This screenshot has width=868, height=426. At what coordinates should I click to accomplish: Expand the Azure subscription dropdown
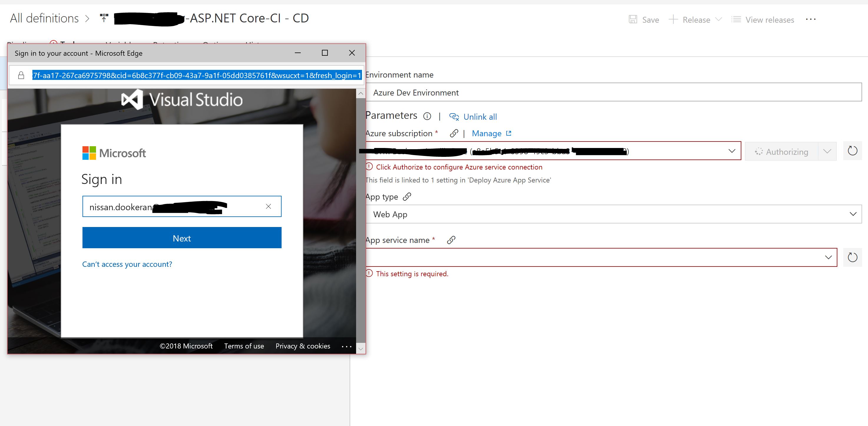coord(732,151)
